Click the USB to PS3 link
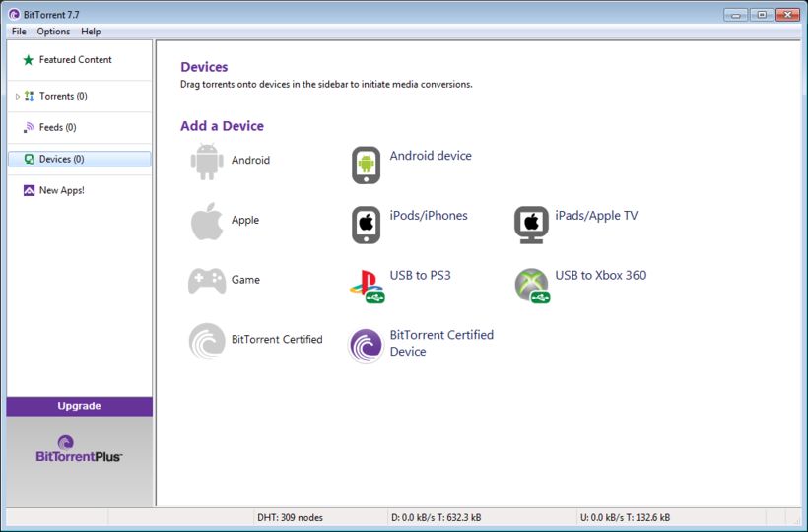Viewport: 808px width, 532px height. [x=420, y=275]
